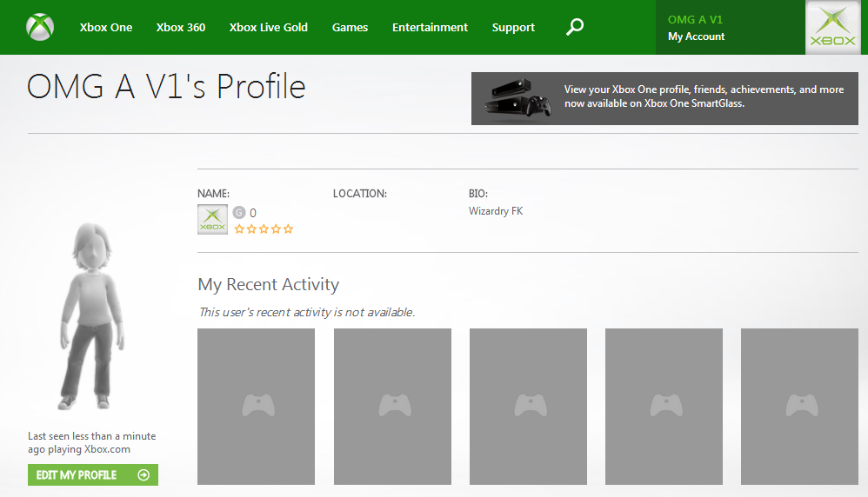Image resolution: width=868 pixels, height=497 pixels.
Task: Open the Xbox One menu
Action: 106,27
